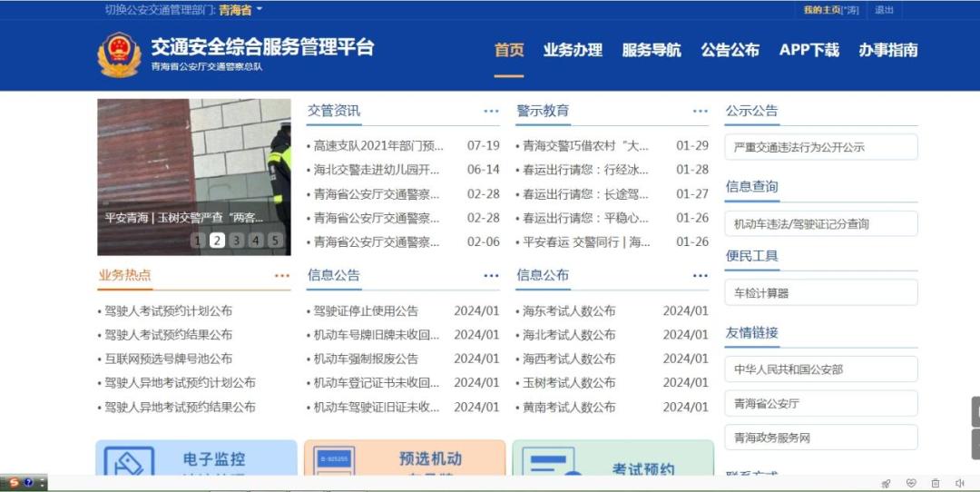Viewport: 980px width, 492px height.
Task: Open the 信息公布 more dots
Action: (x=700, y=276)
